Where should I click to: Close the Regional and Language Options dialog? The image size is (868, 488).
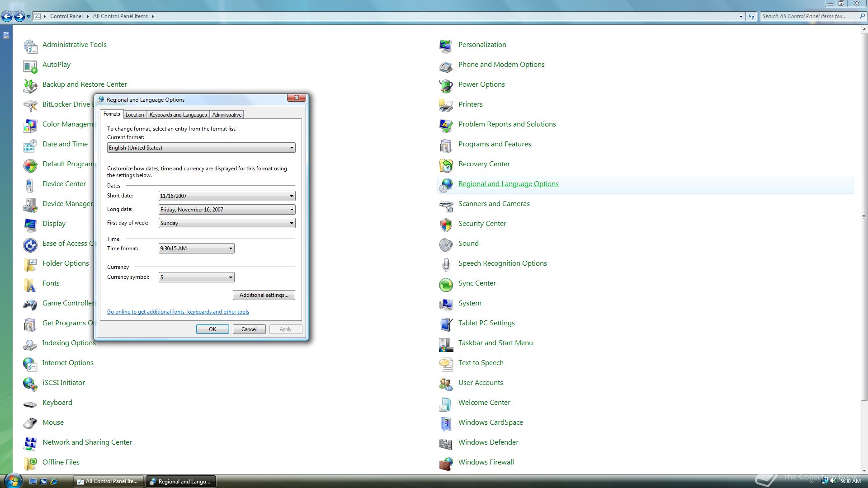[x=297, y=98]
